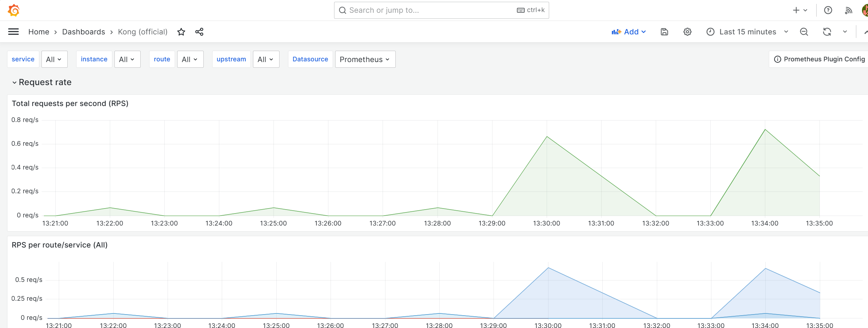The width and height of the screenshot is (868, 328).
Task: Share the dashboard via share icon
Action: coord(199,32)
